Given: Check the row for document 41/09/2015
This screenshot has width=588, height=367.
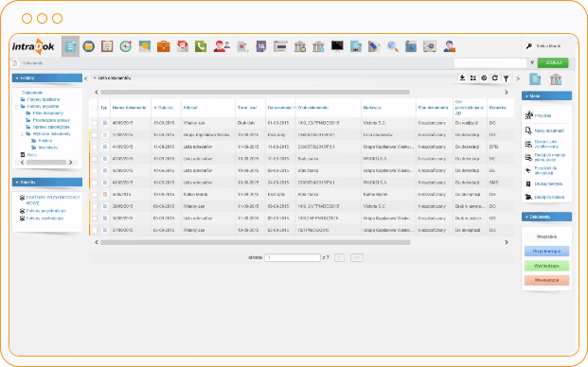Looking at the screenshot, I should [95, 183].
